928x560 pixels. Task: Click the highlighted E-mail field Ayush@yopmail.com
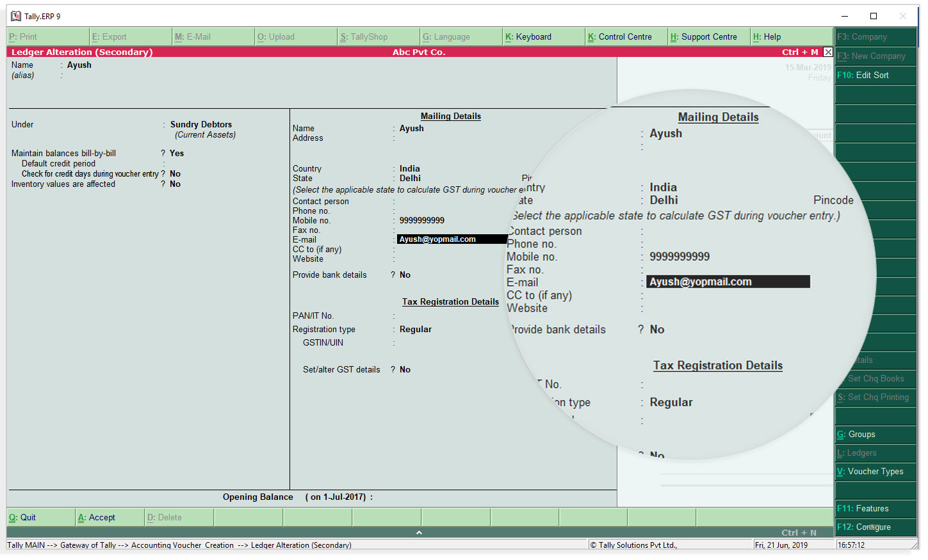point(452,239)
